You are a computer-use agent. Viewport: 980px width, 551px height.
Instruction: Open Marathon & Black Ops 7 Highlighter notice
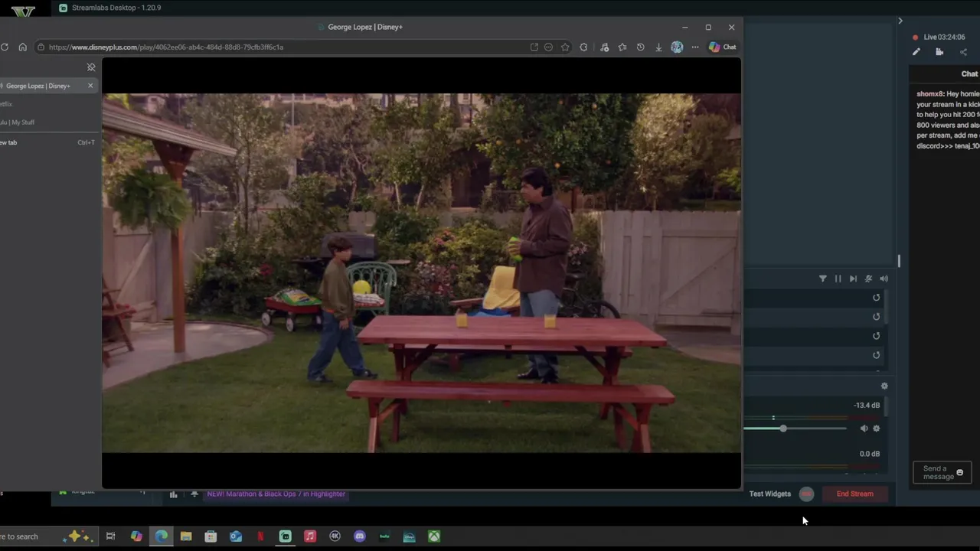coord(276,494)
